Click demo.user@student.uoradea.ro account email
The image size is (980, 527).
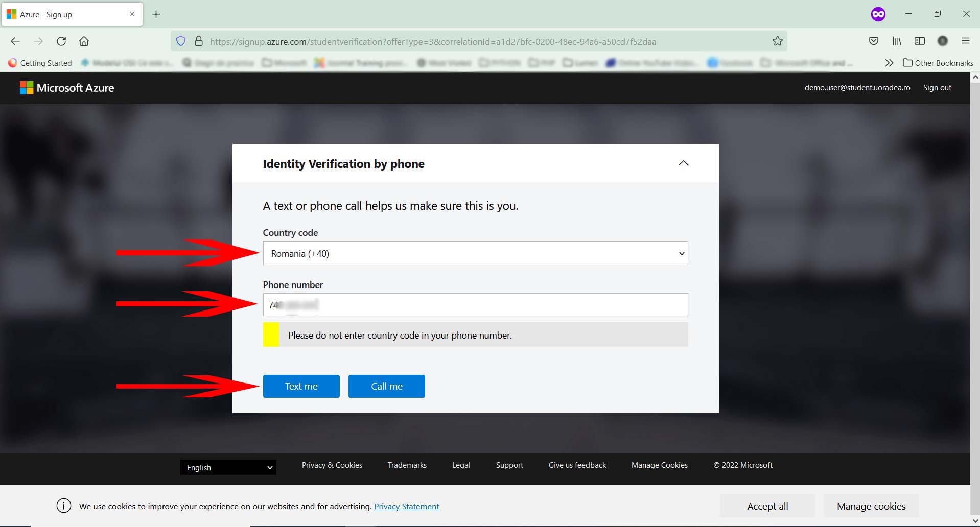[857, 88]
